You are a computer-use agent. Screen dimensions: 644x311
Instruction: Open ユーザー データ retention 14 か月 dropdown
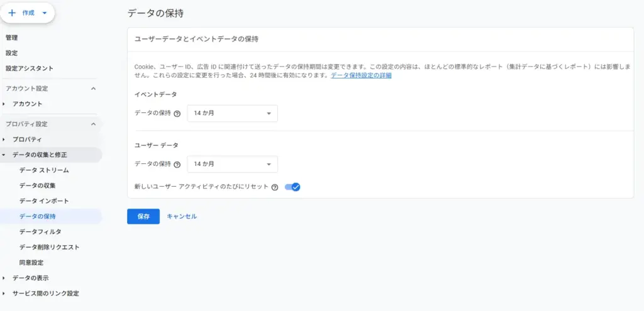[x=233, y=164]
